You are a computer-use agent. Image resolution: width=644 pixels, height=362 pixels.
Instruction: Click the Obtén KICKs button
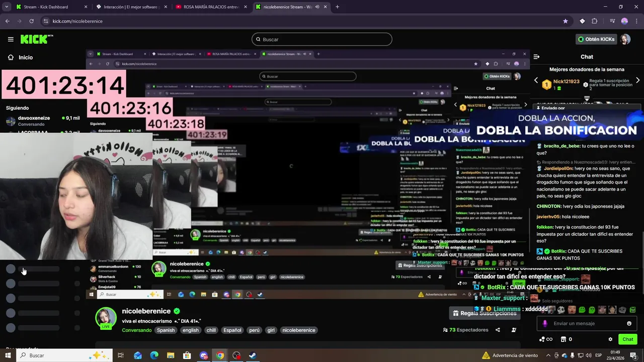(x=596, y=39)
